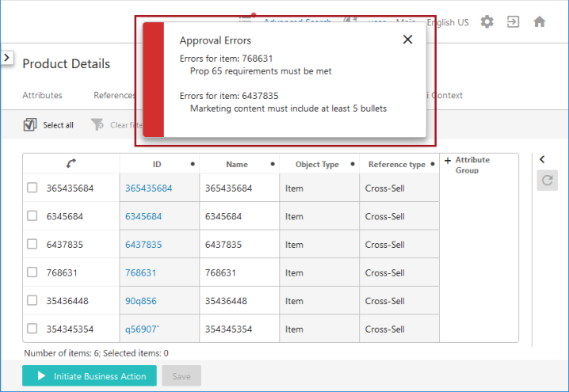Click the reference arrow column header icon
This screenshot has height=392, width=569.
click(x=71, y=164)
